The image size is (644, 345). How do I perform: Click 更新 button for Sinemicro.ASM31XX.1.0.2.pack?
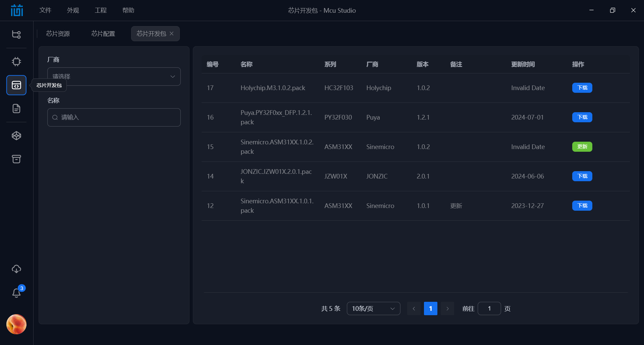[582, 147]
